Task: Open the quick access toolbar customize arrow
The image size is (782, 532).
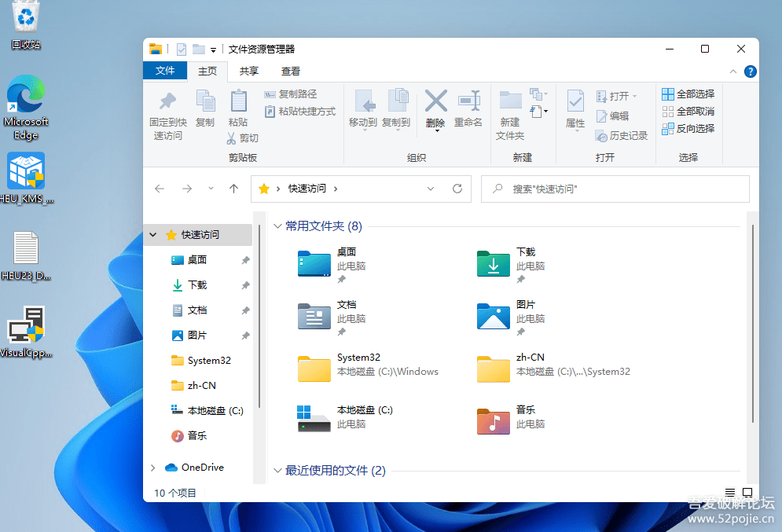Action: (213, 50)
